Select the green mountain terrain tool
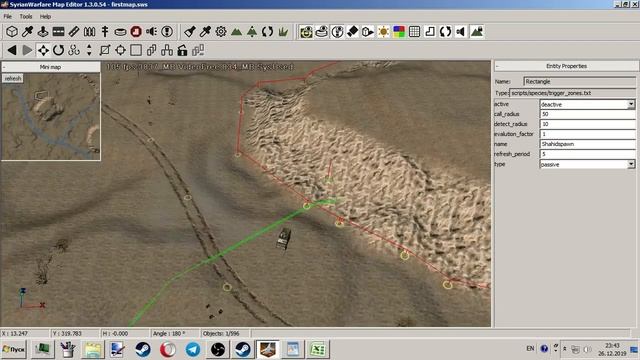Viewport: 640px width, 360px height. [x=236, y=31]
